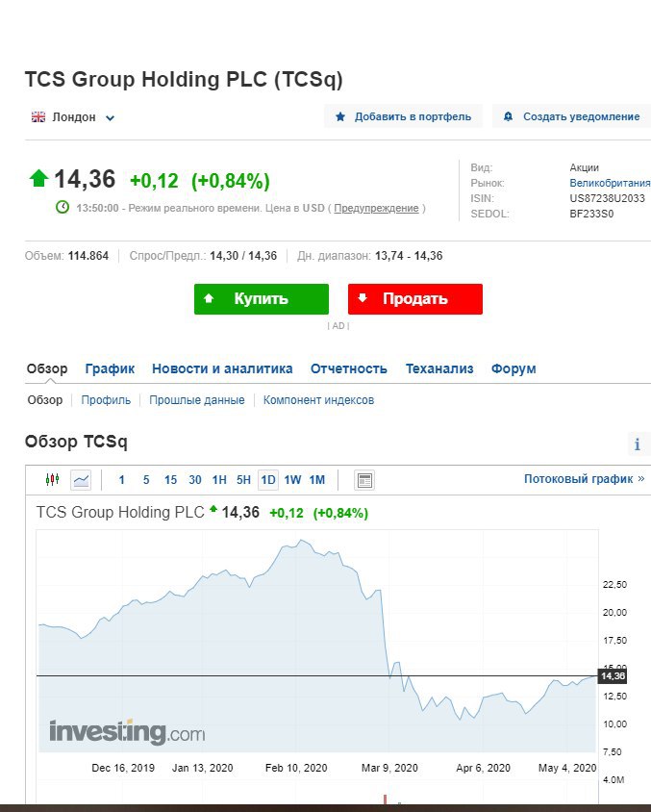The width and height of the screenshot is (651, 812).
Task: Click the white arrow icon on Купить button
Action: 209,298
